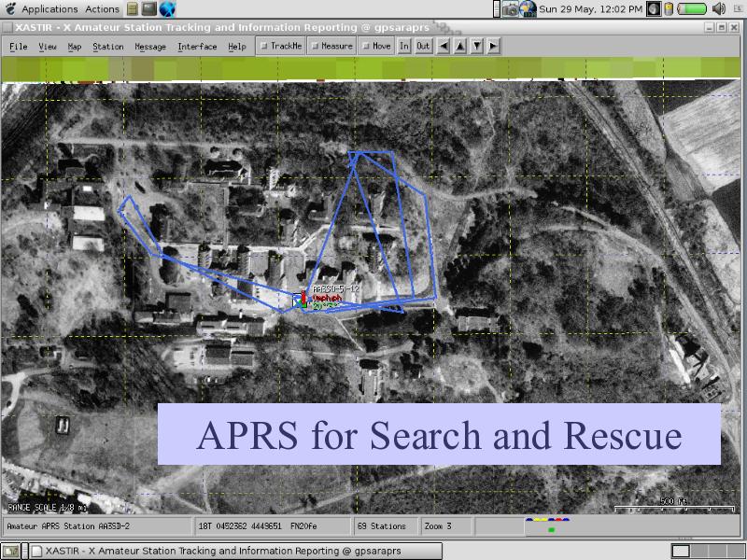
Task: Toggle the TrackMe option
Action: coord(281,46)
